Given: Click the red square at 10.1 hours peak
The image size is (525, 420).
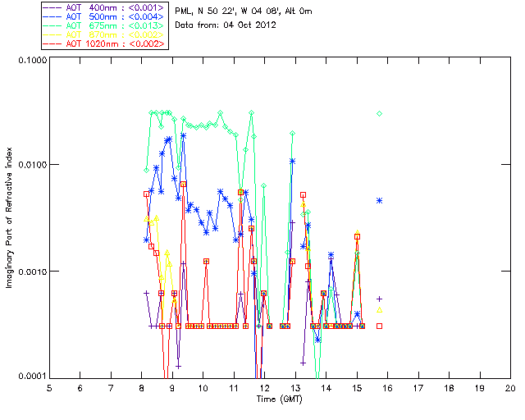Looking at the screenshot, I should pyautogui.click(x=206, y=261).
